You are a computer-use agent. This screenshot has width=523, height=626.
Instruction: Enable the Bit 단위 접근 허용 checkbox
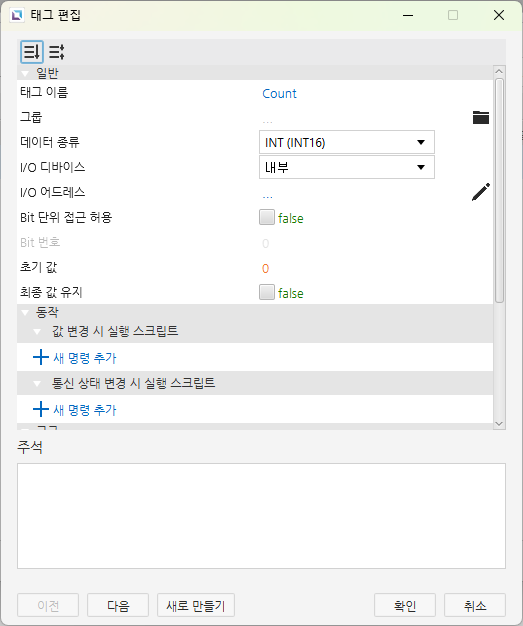click(x=267, y=218)
